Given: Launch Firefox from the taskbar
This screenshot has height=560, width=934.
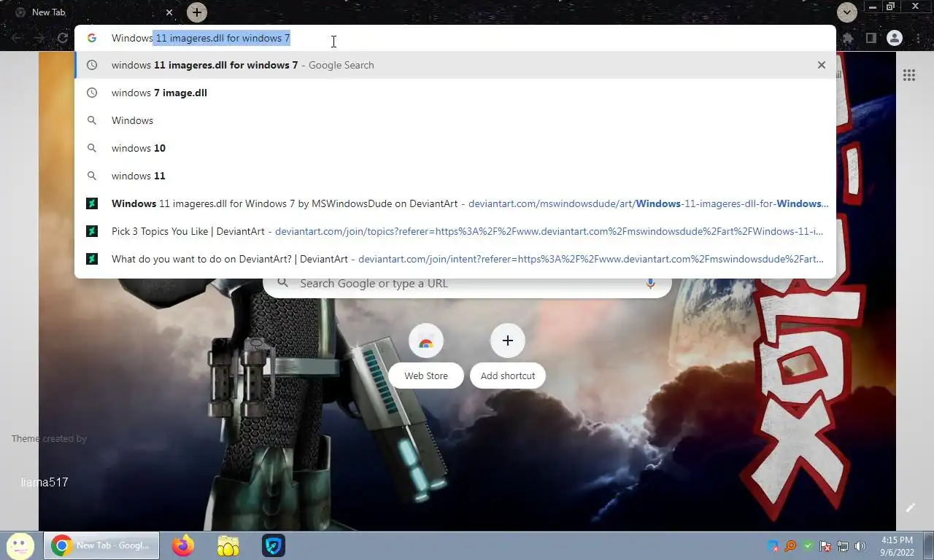Looking at the screenshot, I should tap(183, 545).
